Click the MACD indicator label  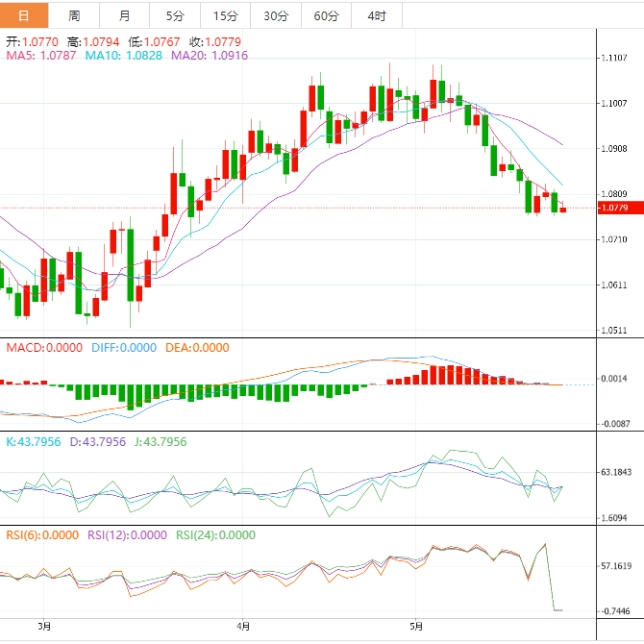(44, 347)
